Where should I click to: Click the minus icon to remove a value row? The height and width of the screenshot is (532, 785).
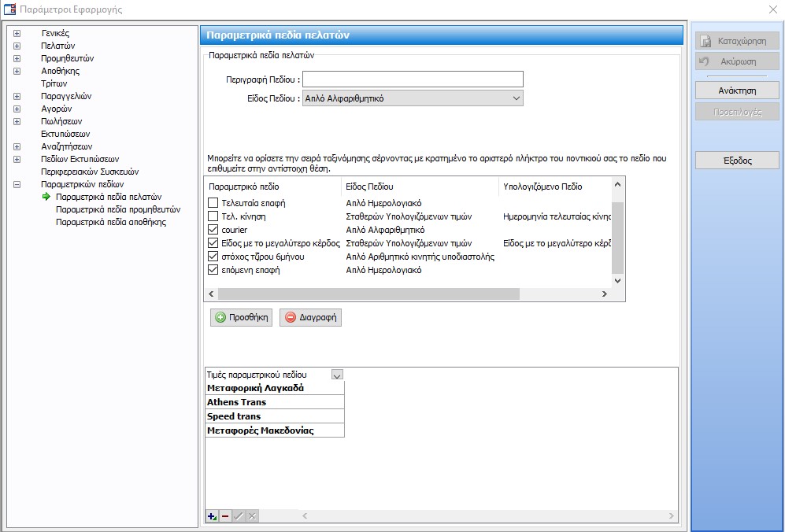click(x=225, y=516)
